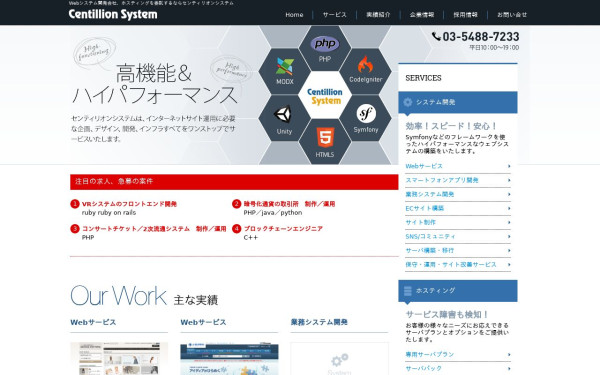Click the 03-5488-7233 phone number

point(481,37)
